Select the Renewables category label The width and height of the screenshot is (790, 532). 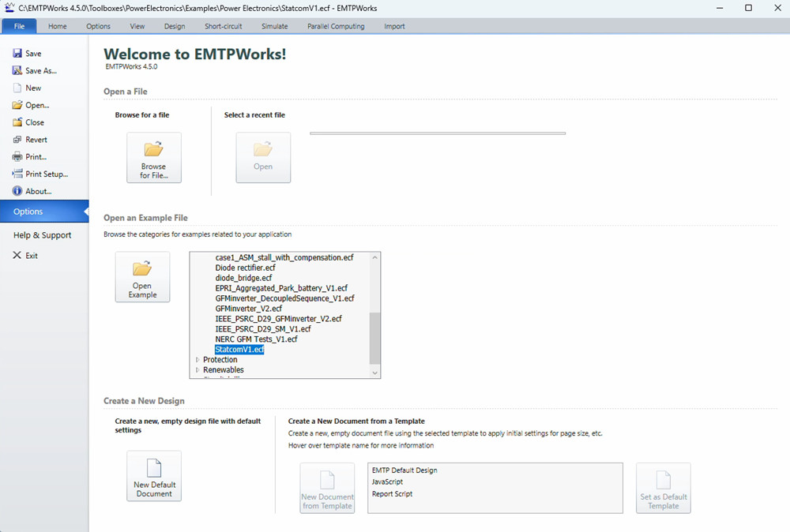pyautogui.click(x=224, y=369)
